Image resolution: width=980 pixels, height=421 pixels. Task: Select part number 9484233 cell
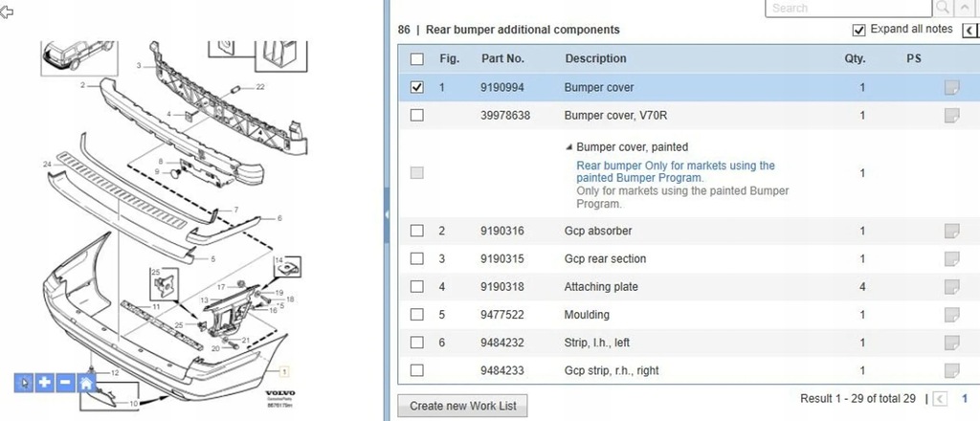coord(501,370)
